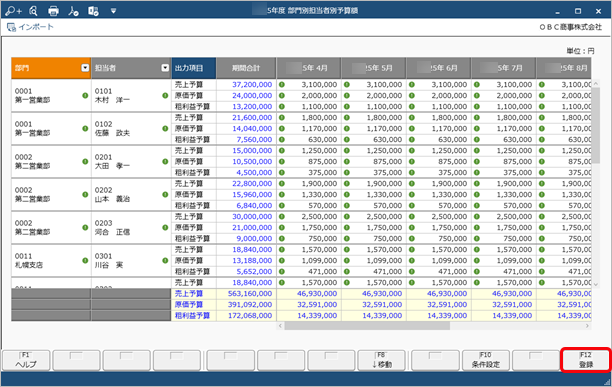Click the search magnifier icon in title bar
Viewport: 612px width, 387px height.
point(34,11)
